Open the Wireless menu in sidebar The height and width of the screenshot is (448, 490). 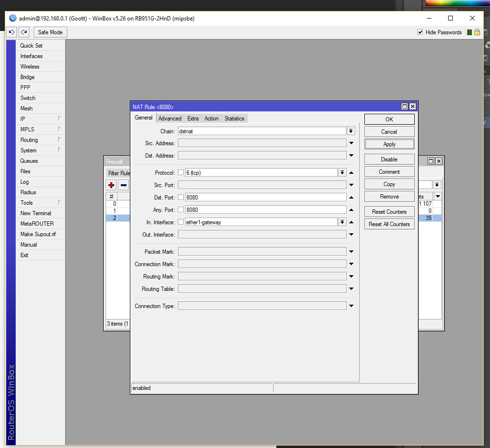click(x=29, y=67)
